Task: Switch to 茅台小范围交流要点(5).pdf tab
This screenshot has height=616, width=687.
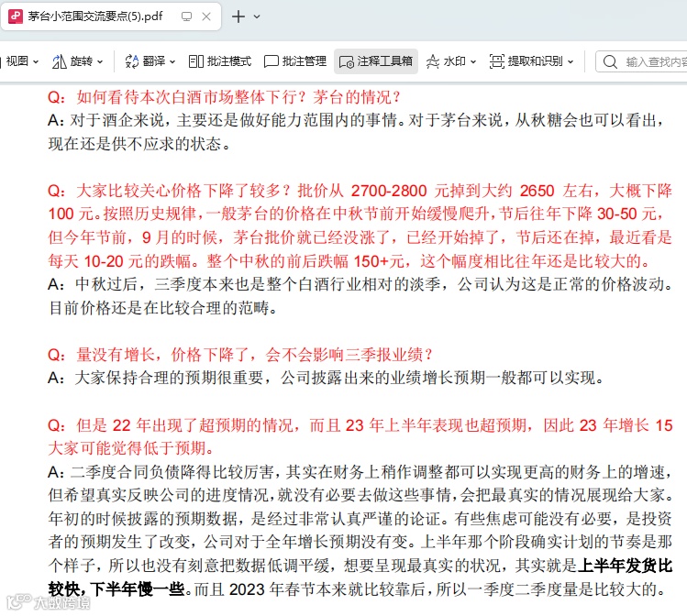Action: click(111, 16)
